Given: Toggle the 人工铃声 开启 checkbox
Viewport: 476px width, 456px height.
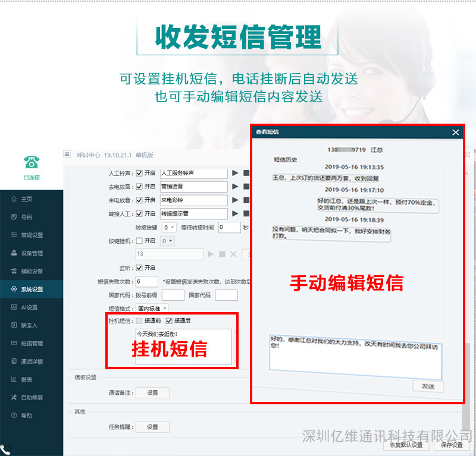Looking at the screenshot, I should pos(139,173).
